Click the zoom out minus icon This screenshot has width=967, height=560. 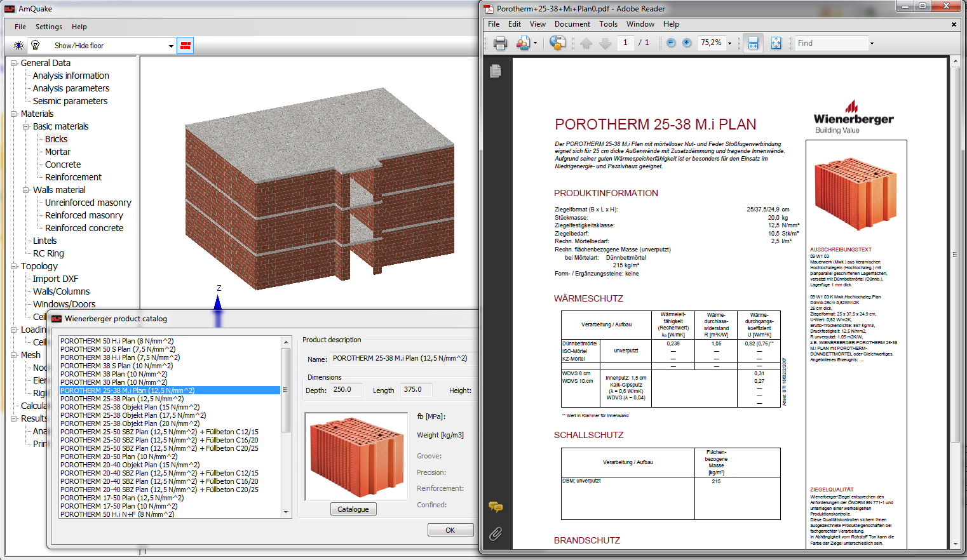click(x=671, y=43)
